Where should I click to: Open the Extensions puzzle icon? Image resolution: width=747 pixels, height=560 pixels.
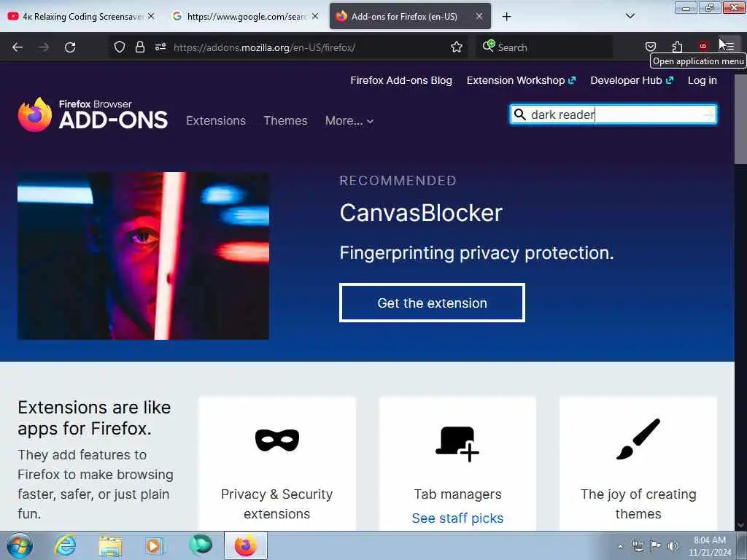click(x=677, y=47)
